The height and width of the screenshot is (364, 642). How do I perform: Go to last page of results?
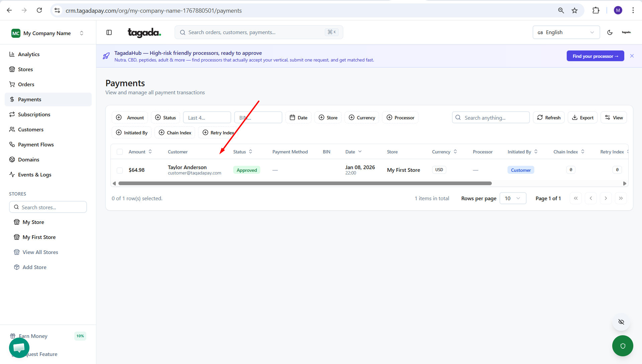[x=621, y=198]
